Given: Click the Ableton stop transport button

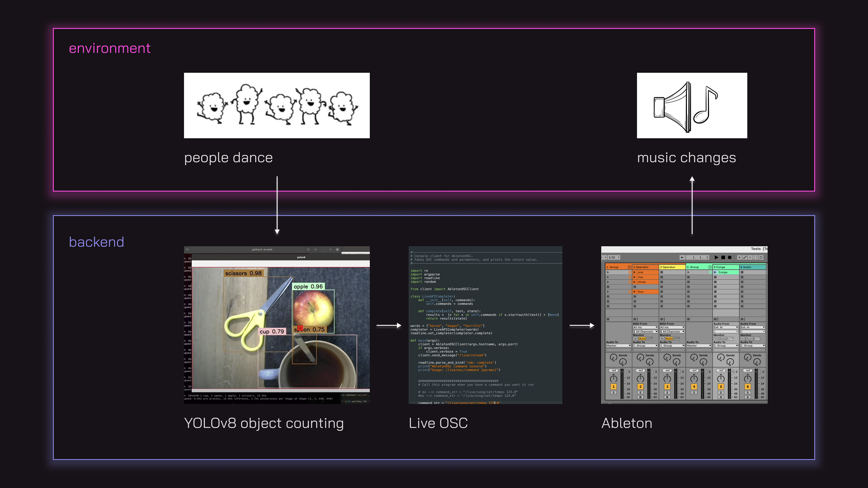Looking at the screenshot, I should click(723, 257).
